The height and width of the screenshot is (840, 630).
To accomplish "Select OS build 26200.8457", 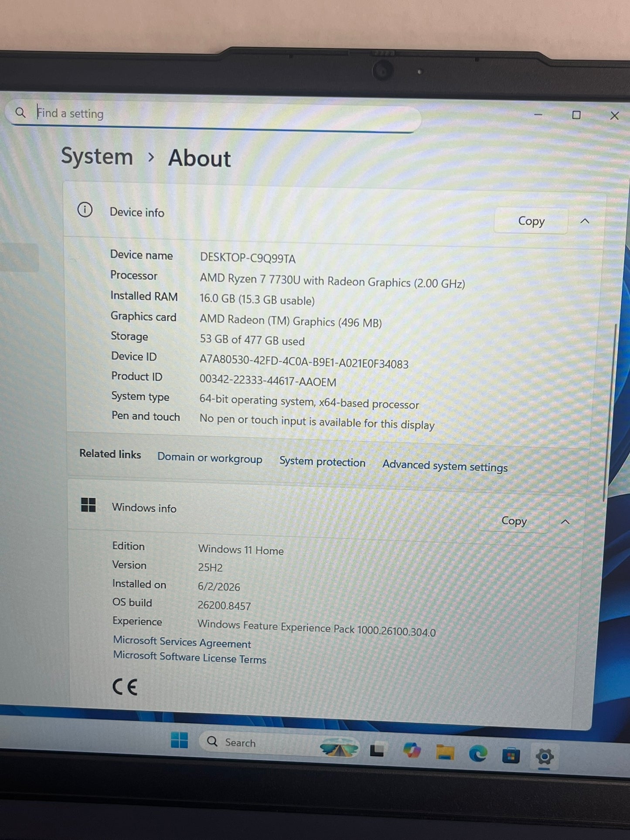I will (x=224, y=605).
